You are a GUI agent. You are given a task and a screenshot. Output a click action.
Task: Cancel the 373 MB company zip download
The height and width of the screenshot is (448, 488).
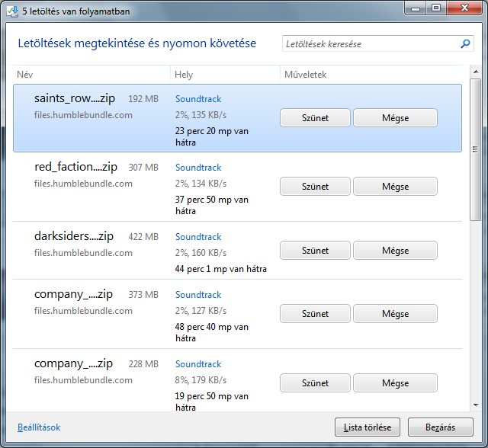pos(395,314)
